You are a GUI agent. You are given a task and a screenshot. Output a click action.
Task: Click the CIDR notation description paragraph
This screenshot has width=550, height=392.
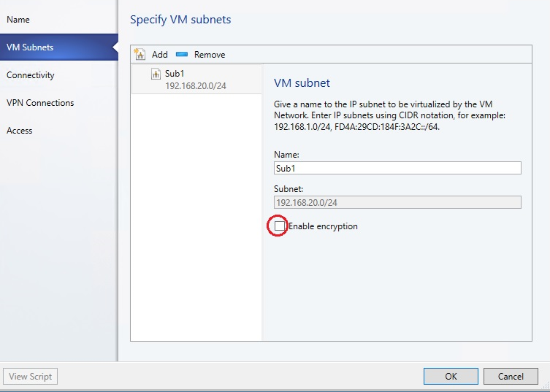coord(389,115)
